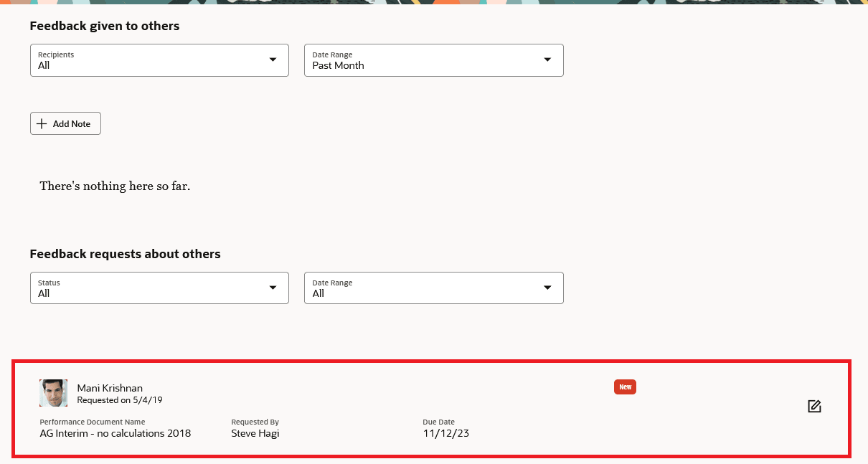
Task: Click Mani Krishnan's profile photo
Action: click(53, 393)
